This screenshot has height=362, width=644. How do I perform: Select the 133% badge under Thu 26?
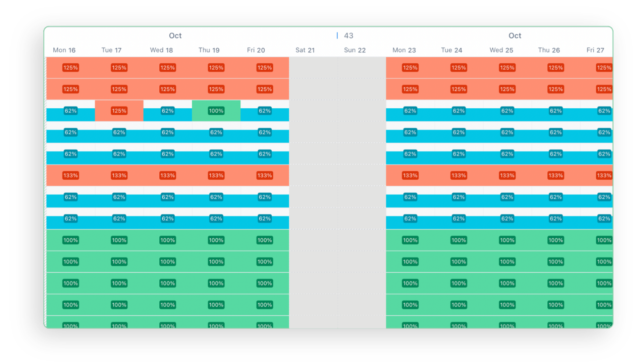point(555,175)
